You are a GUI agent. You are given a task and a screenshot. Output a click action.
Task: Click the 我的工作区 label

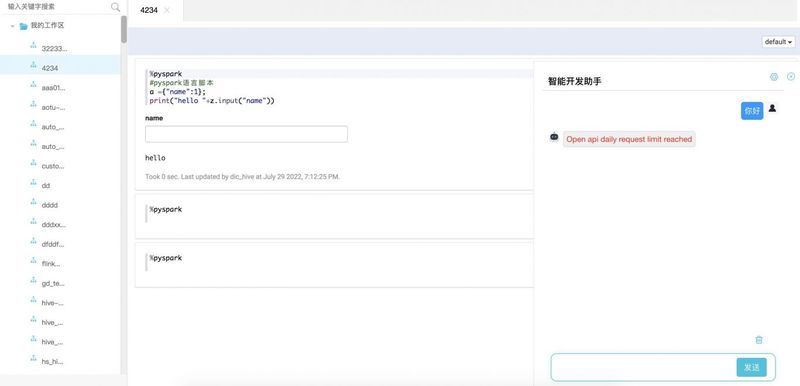coord(47,25)
